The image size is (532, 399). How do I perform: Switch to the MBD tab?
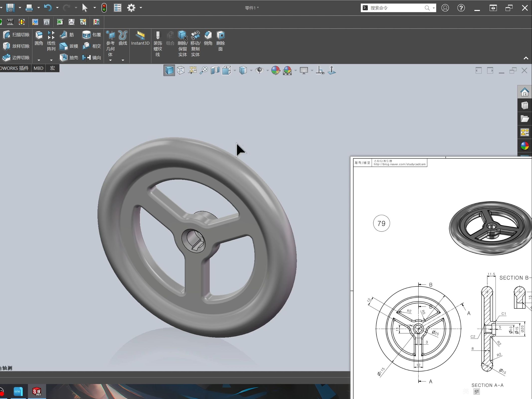pos(38,68)
